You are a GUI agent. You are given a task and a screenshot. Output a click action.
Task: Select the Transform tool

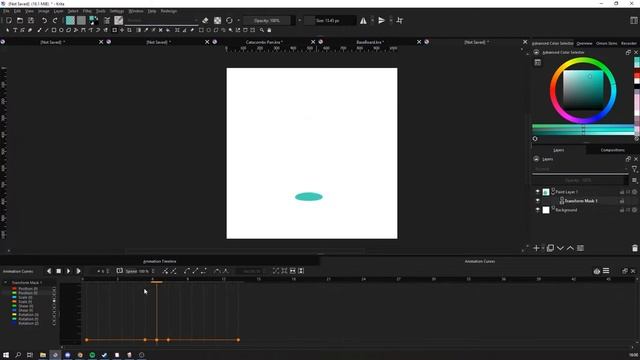point(115,30)
